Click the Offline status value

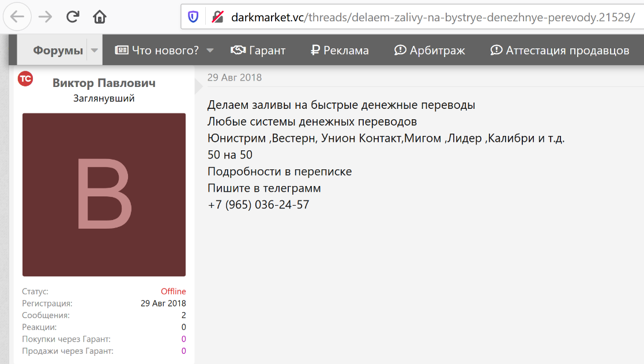(174, 291)
